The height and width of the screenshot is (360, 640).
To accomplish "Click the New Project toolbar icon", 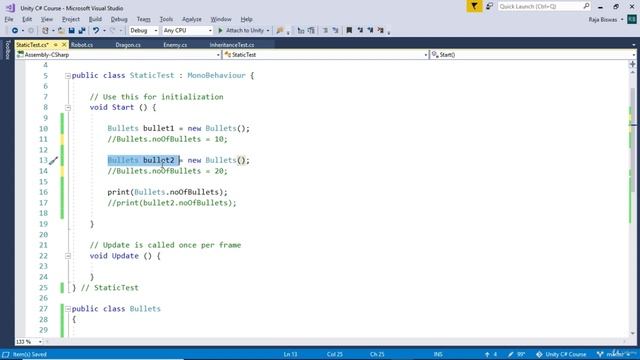I will pos(45,31).
